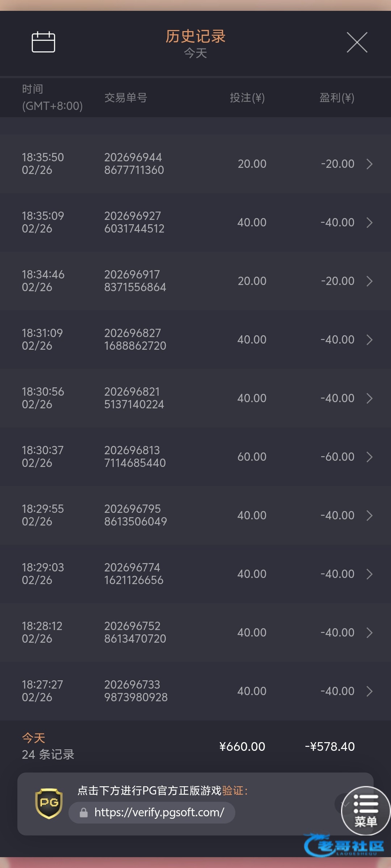Viewport: 391px width, 868px height.
Task: Close the history record panel
Action: (x=357, y=42)
